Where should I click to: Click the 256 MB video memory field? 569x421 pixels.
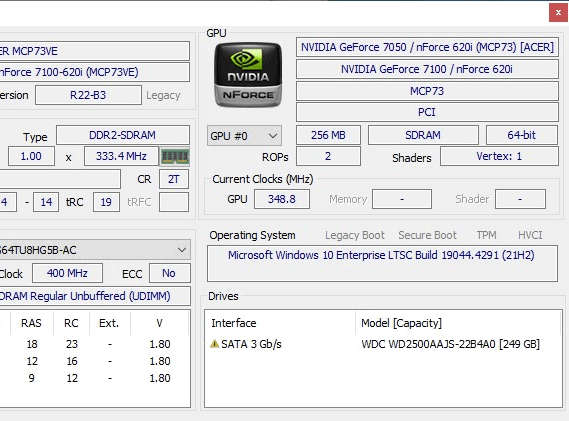point(328,135)
